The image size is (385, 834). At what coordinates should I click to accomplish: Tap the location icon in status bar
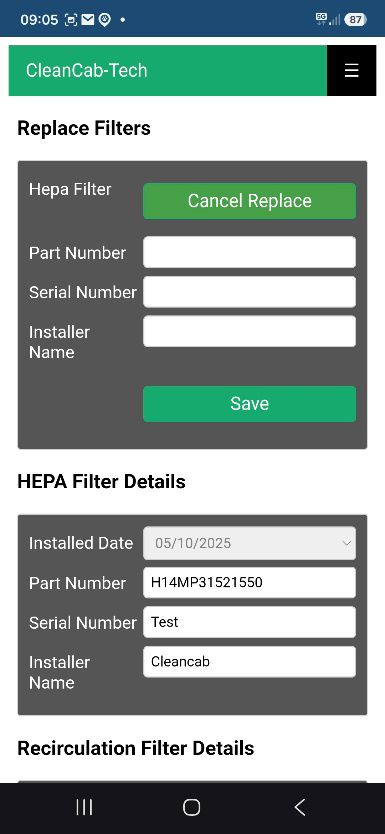tap(105, 20)
